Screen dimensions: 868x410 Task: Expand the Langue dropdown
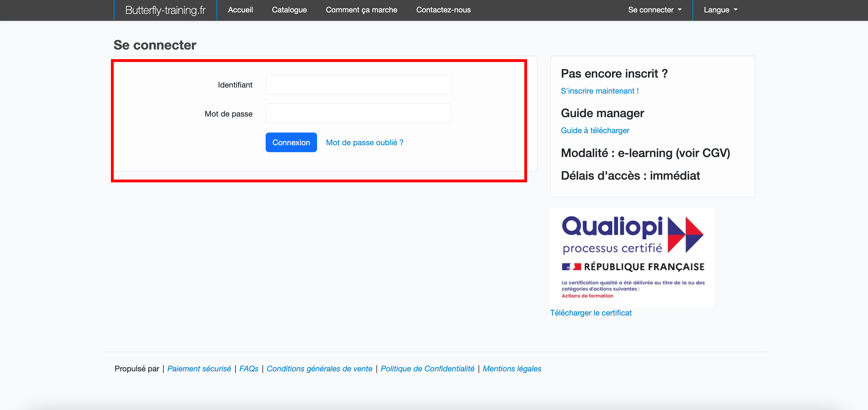point(721,10)
